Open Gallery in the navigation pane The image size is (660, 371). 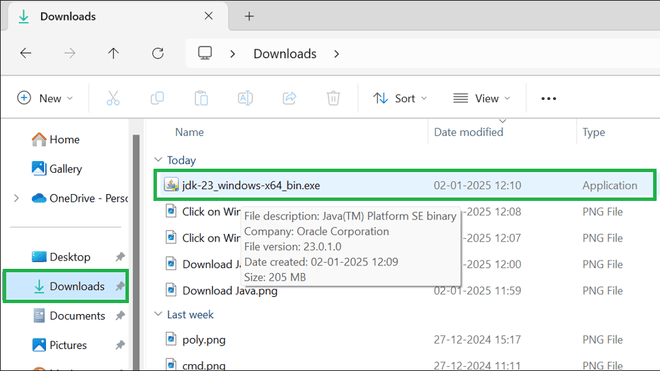click(57, 169)
